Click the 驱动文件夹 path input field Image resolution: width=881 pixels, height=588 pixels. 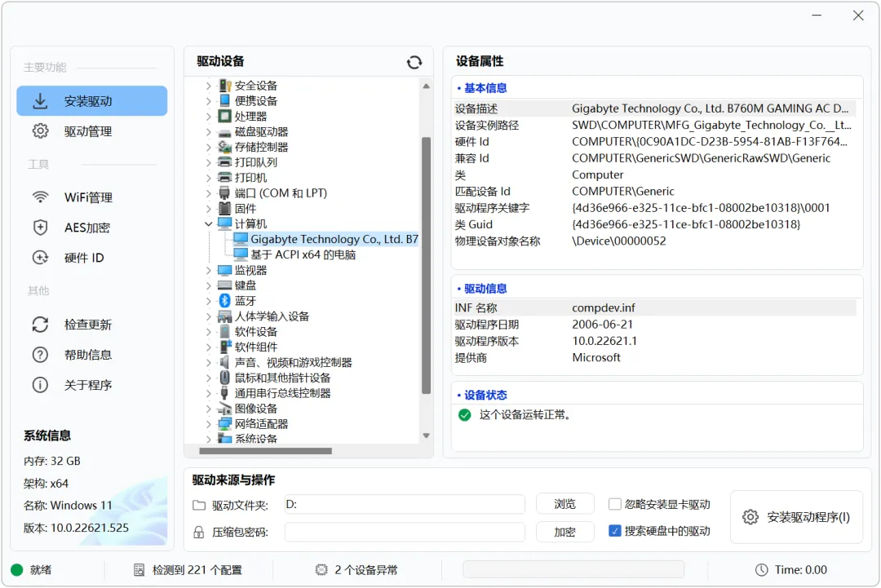[x=405, y=504]
